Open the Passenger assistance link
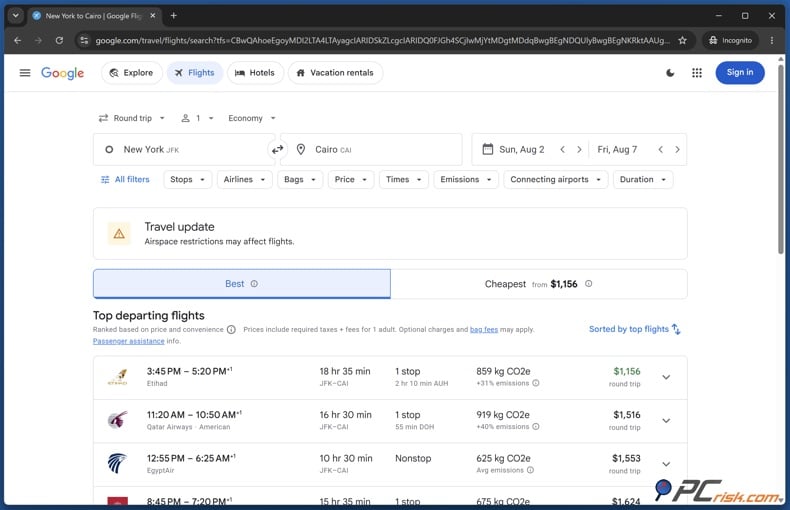Screen dimensions: 790x510 click(x=128, y=341)
